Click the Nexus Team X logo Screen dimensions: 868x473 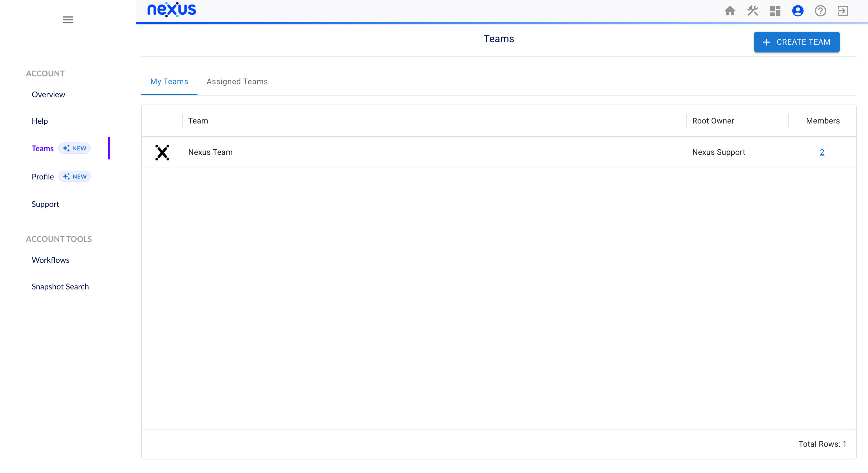pyautogui.click(x=162, y=152)
